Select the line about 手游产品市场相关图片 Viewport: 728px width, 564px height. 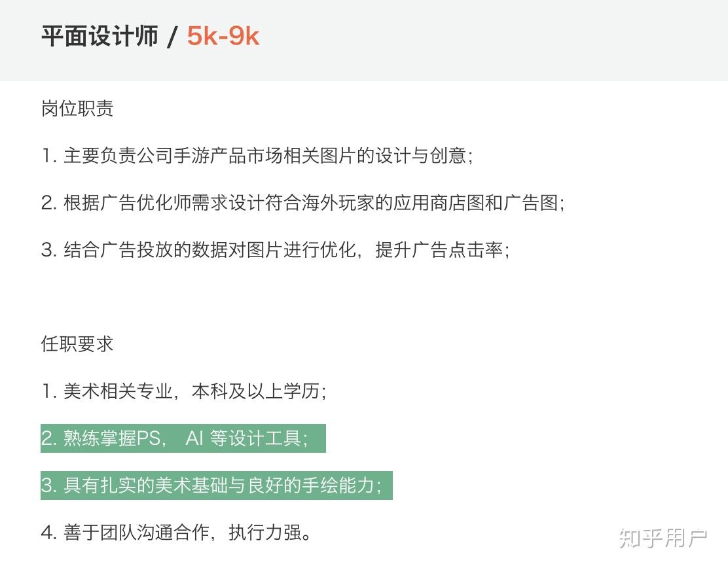[x=257, y=156]
